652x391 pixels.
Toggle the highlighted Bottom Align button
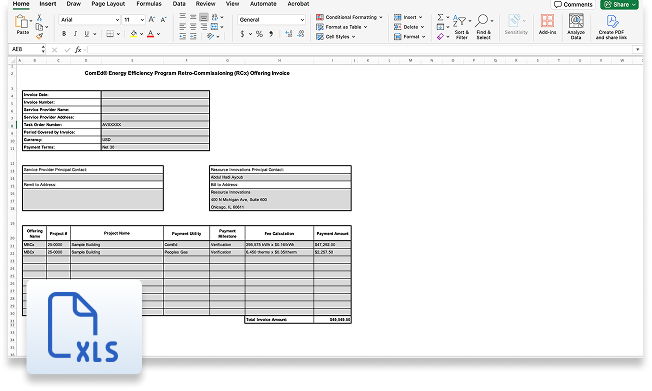[203, 17]
